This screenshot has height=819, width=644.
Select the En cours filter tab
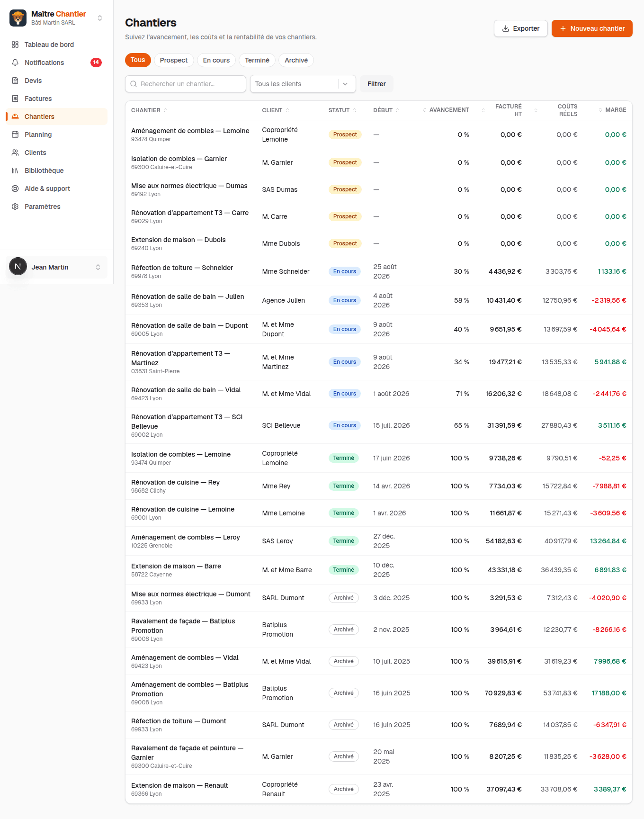click(216, 60)
